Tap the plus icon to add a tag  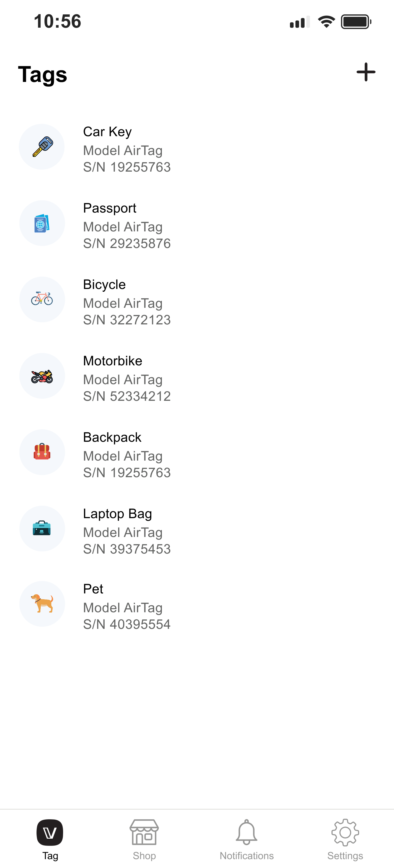coord(366,72)
